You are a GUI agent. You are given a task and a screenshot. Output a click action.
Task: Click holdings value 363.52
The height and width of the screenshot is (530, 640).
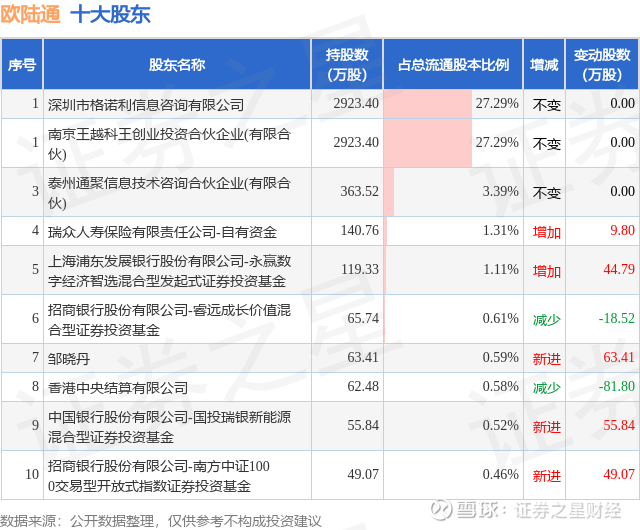coord(360,191)
